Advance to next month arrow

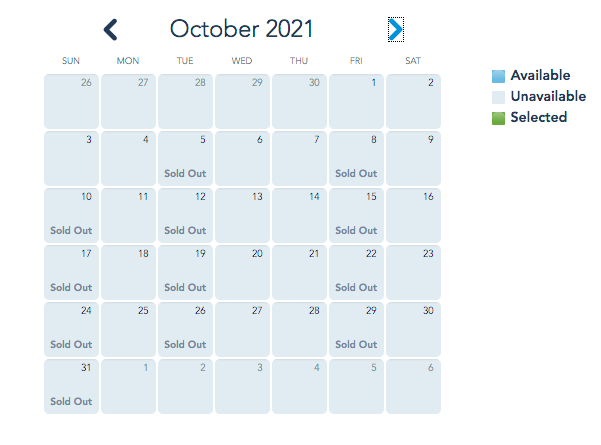396,30
